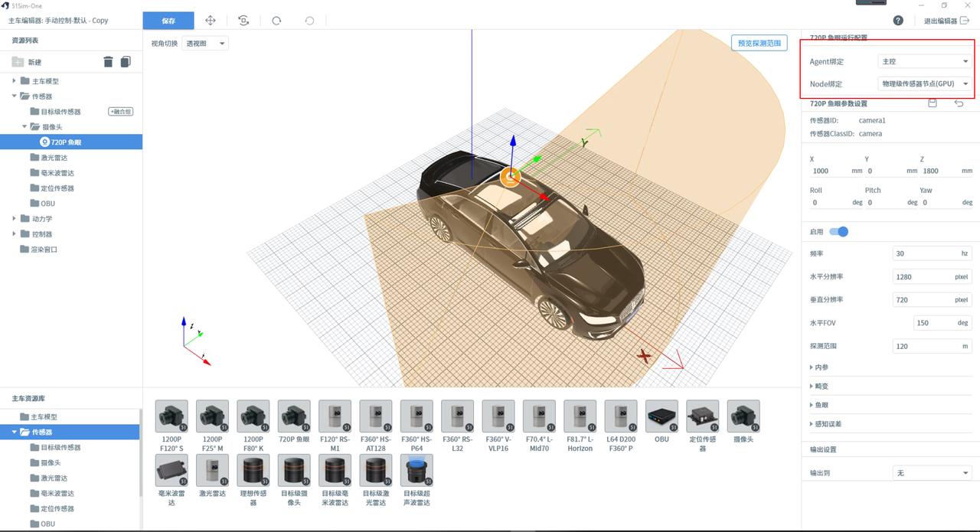Open the 输出到 output dropdown
The height and width of the screenshot is (532, 980).
(932, 473)
